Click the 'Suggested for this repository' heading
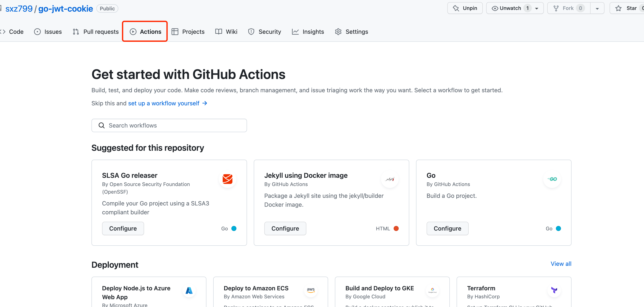The width and height of the screenshot is (644, 307). click(x=148, y=148)
